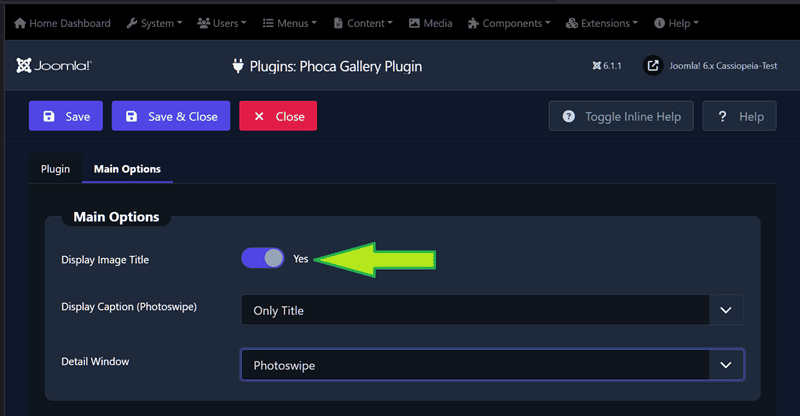Screen dimensions: 800x416
Task: Go to the Media manager
Action: pos(431,23)
